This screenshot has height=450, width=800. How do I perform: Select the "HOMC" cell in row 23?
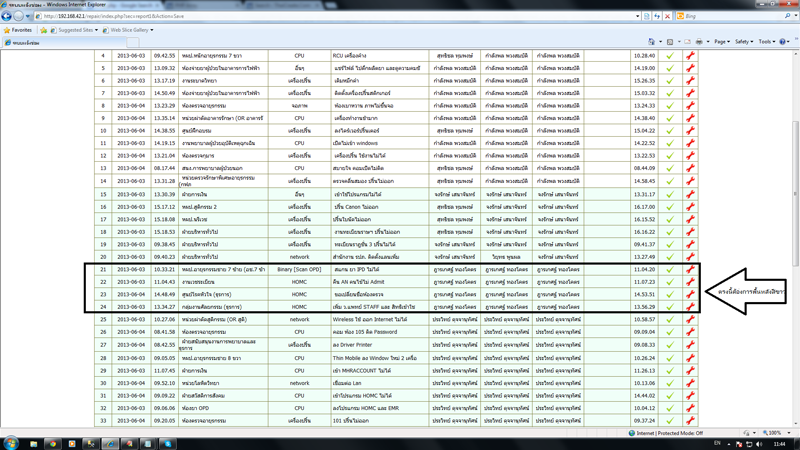tap(299, 294)
